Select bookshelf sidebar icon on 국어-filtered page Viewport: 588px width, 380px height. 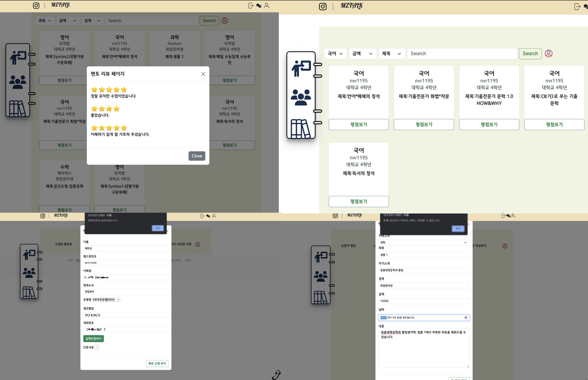point(301,129)
